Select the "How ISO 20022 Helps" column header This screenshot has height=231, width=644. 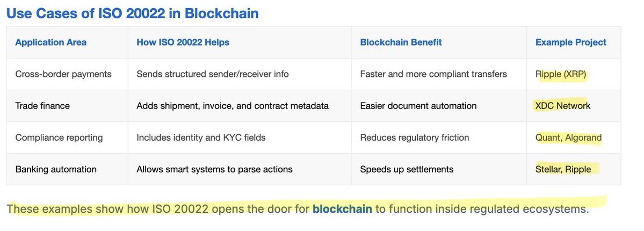coord(183,42)
